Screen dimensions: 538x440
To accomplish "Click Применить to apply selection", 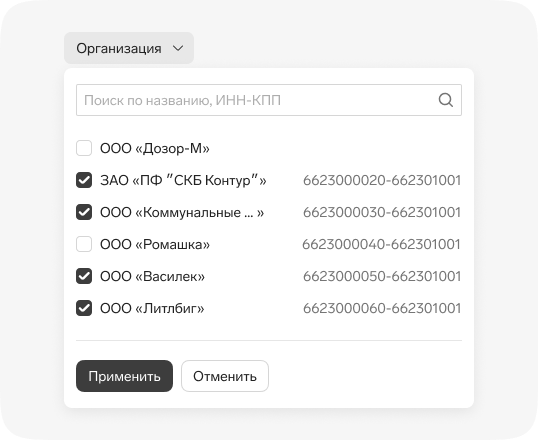I will click(124, 376).
